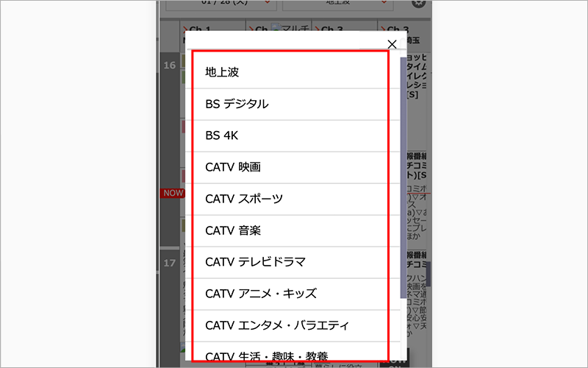Choose CATV スポーツ category

290,199
